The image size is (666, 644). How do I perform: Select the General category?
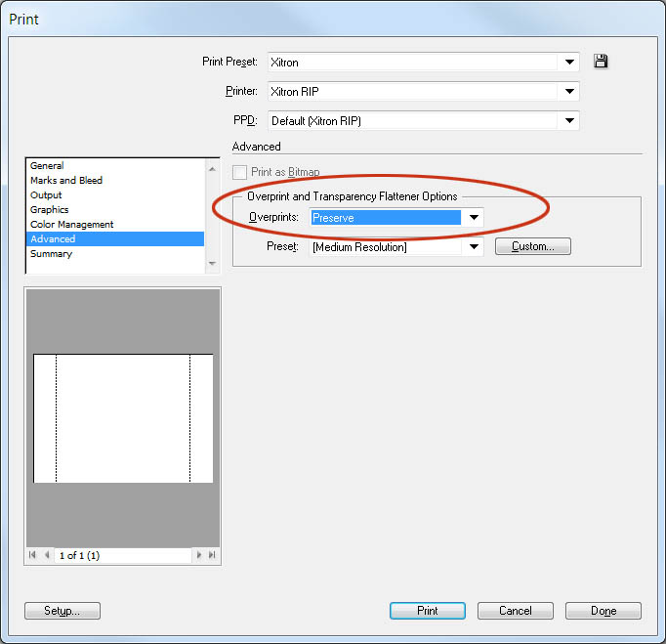pos(115,165)
